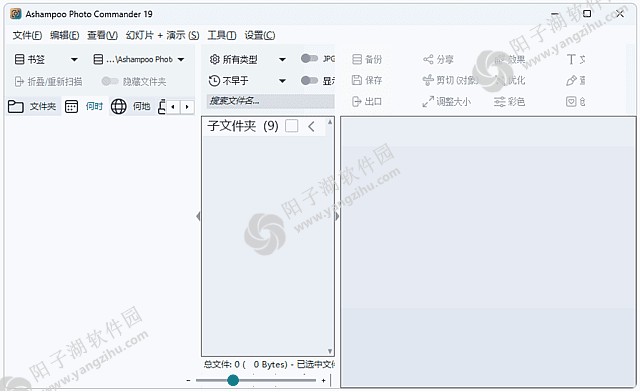The image size is (640, 391).
Task: Click the file list scroll up arrow
Action: pyautogui.click(x=330, y=122)
